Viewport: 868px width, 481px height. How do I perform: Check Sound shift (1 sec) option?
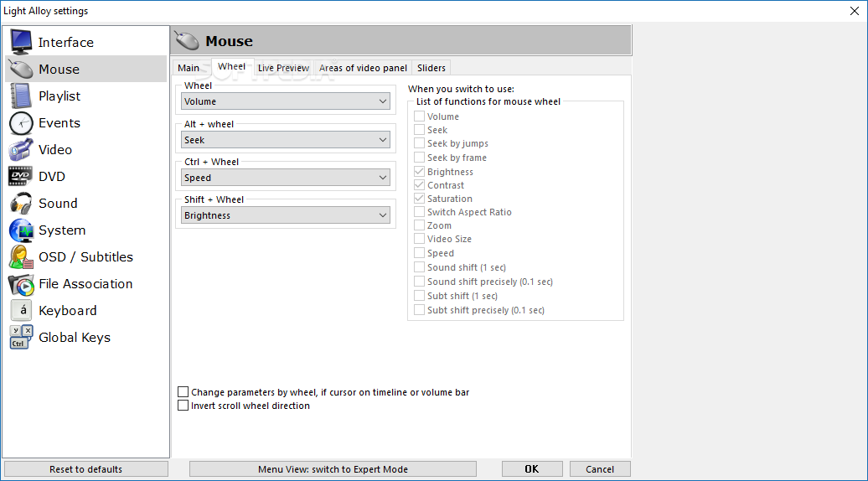pos(419,267)
